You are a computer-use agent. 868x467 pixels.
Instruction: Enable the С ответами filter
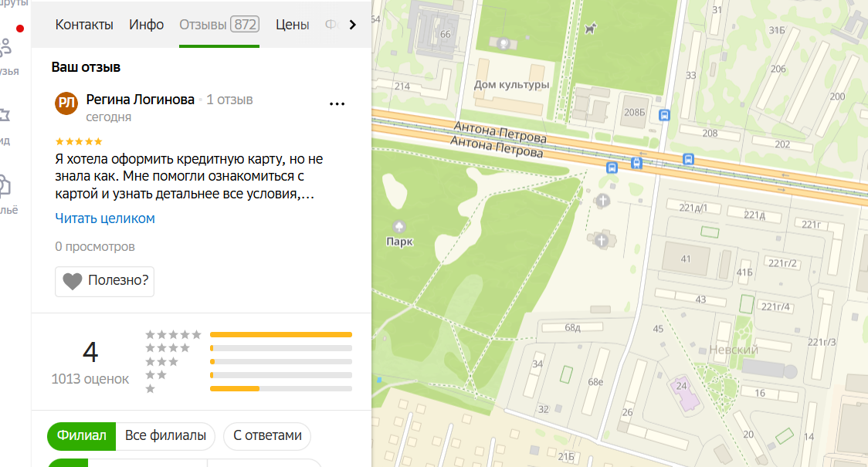[267, 436]
